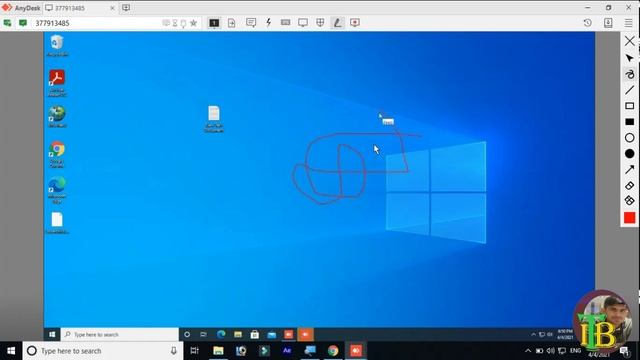Open the local Windows Start menu
The image size is (640, 360).
pyautogui.click(x=11, y=351)
